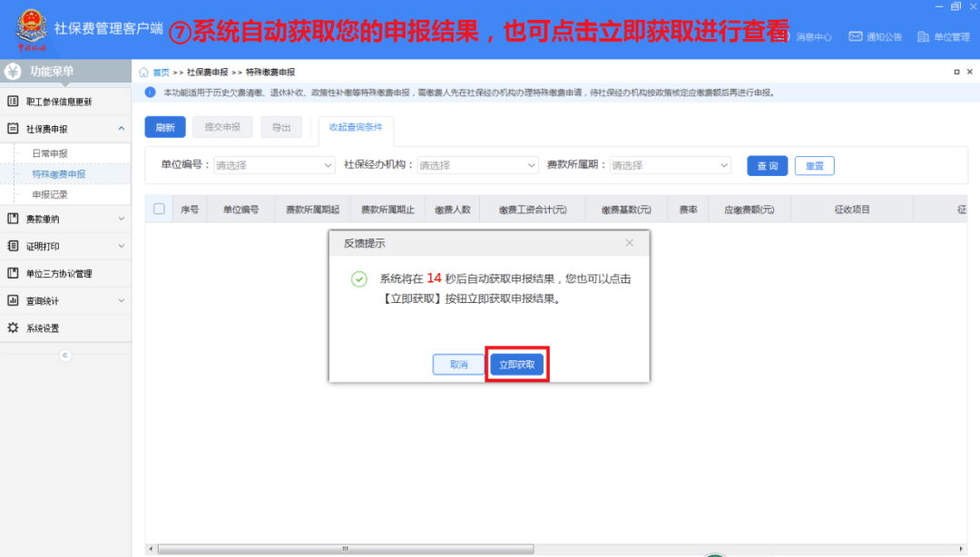Open the 单位编号 dropdown

274,165
